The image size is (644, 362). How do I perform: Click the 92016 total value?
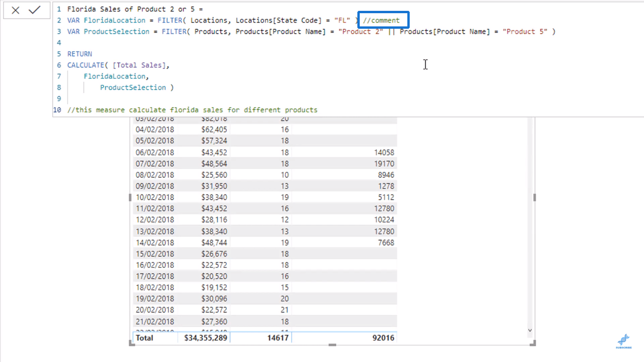pos(382,338)
